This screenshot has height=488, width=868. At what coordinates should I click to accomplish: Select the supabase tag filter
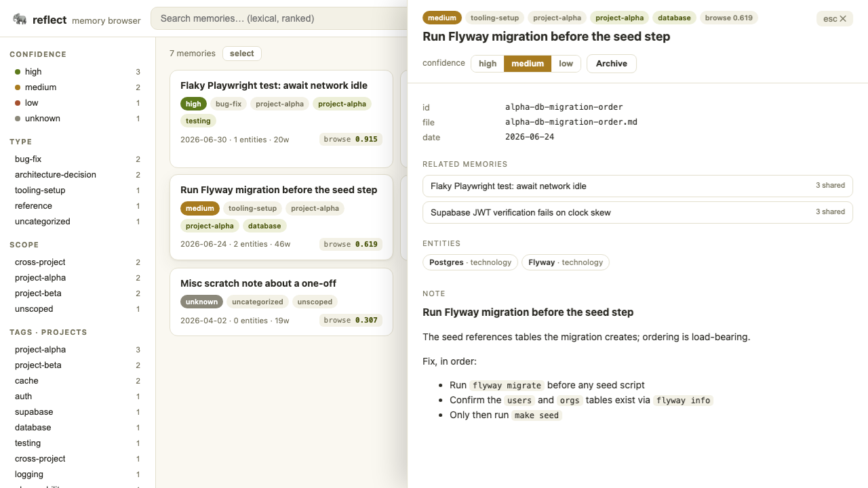coord(77,412)
